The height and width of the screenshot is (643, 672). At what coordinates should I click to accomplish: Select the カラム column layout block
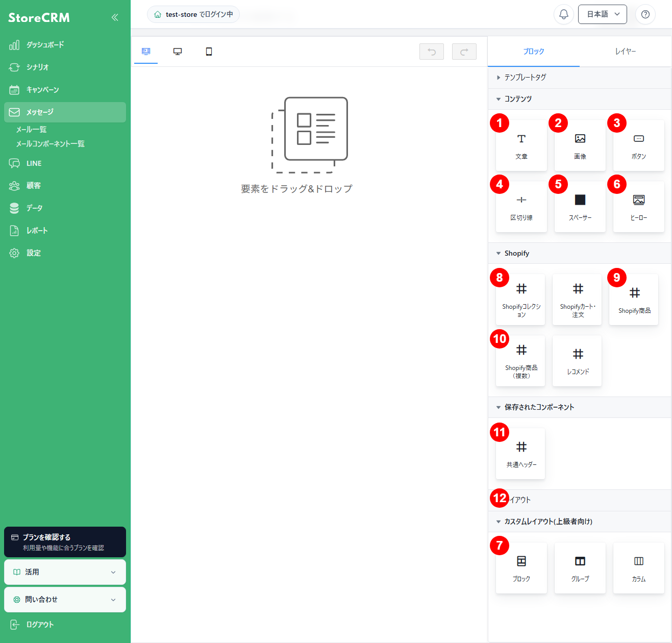point(639,568)
